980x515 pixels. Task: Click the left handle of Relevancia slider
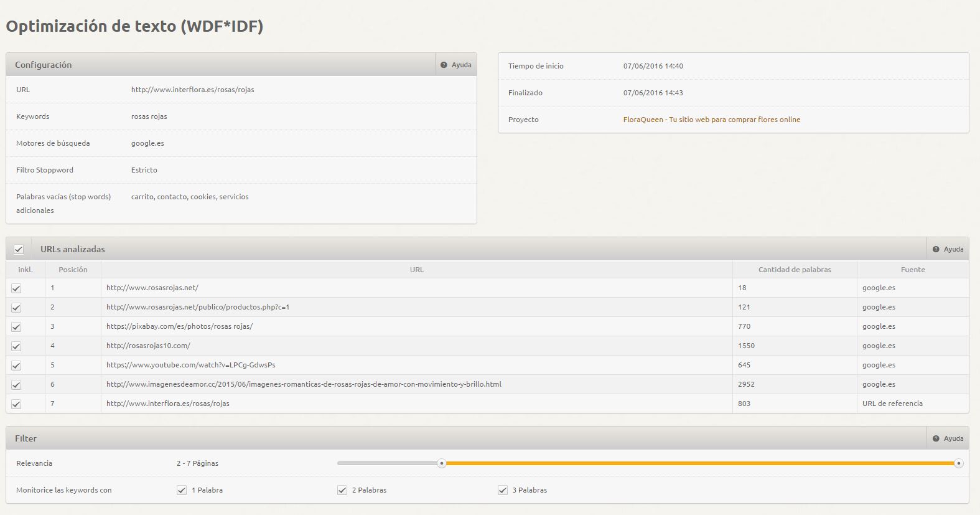(442, 463)
